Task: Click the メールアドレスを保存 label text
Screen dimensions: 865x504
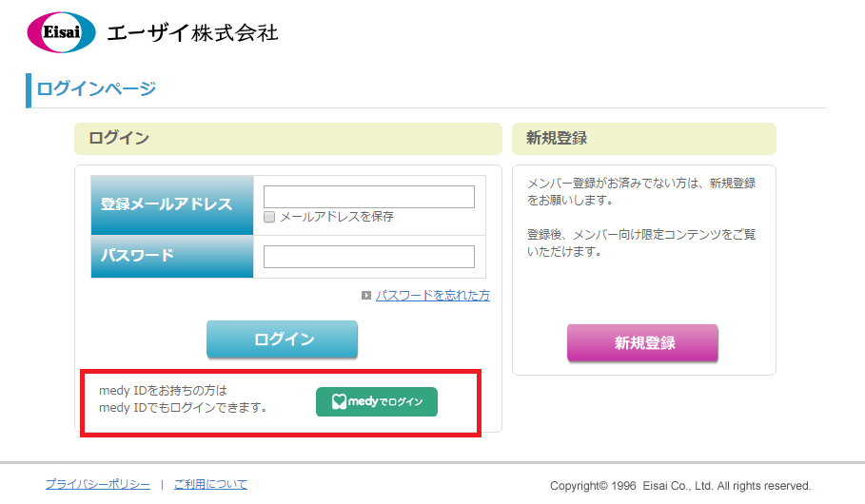Action: (337, 217)
